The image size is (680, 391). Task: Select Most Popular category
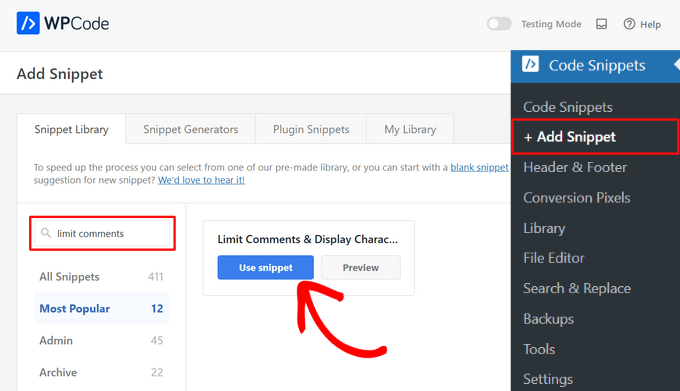pos(101,308)
